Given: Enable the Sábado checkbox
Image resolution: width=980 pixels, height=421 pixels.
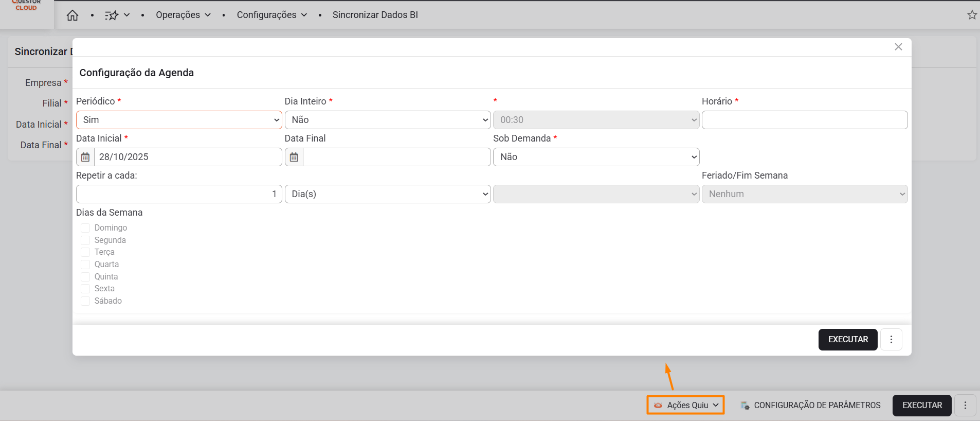Looking at the screenshot, I should pyautogui.click(x=85, y=301).
